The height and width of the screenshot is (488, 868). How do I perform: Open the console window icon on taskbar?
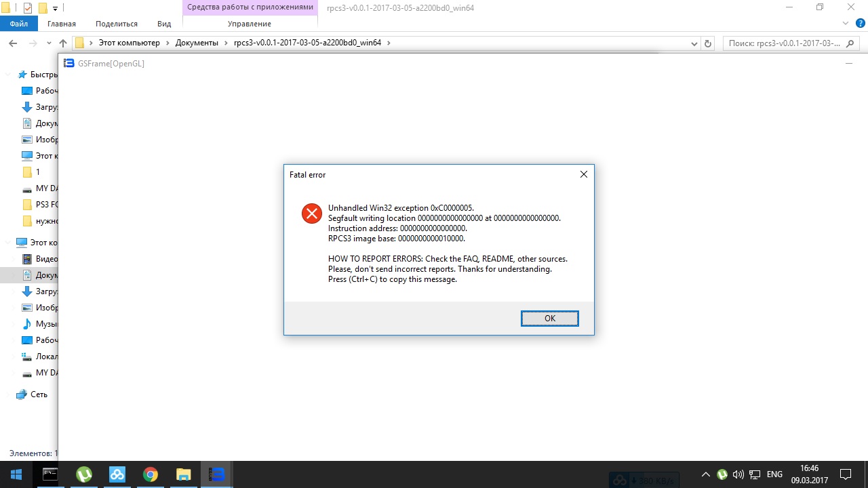click(50, 474)
